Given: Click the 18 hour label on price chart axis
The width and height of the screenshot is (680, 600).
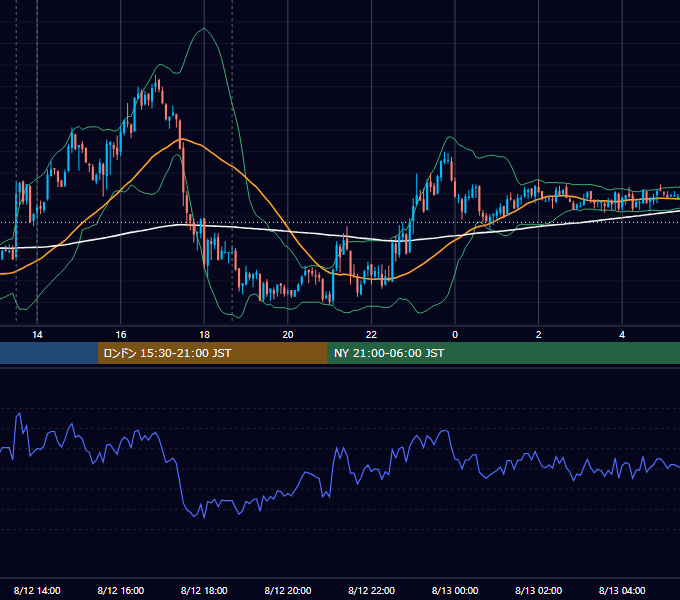Looking at the screenshot, I should [204, 335].
